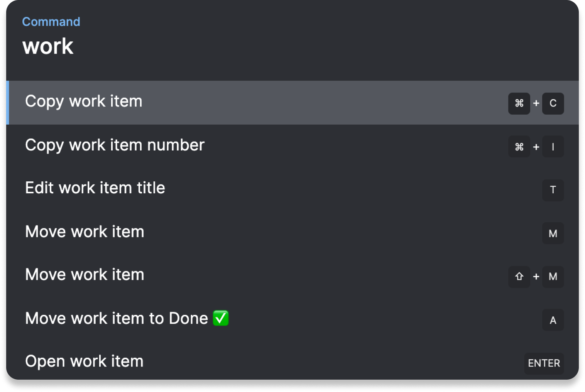Select Move work item to Done
Image resolution: width=585 pixels, height=392 pixels.
point(116,319)
